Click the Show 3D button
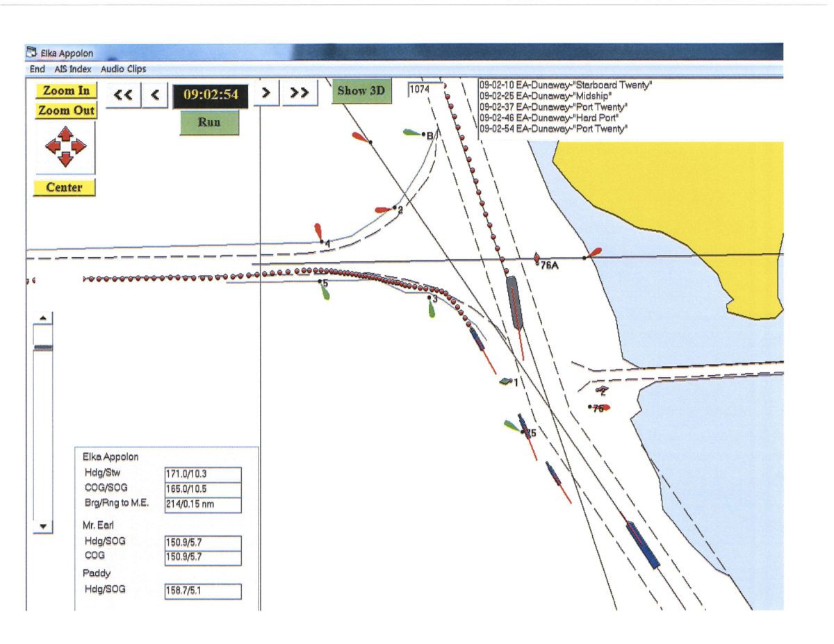The width and height of the screenshot is (834, 644). point(361,91)
